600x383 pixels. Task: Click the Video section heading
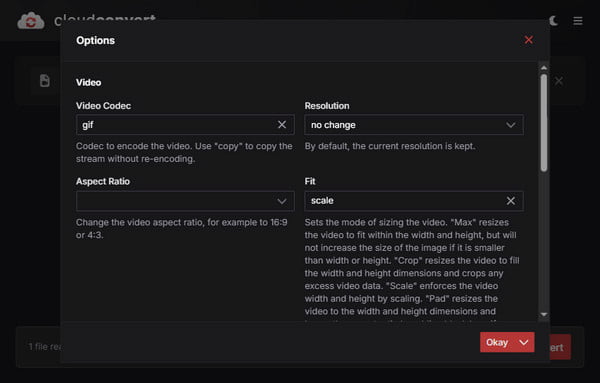click(x=89, y=82)
